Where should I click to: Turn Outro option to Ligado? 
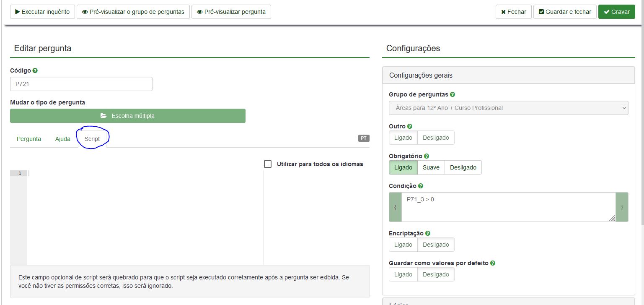tap(403, 138)
